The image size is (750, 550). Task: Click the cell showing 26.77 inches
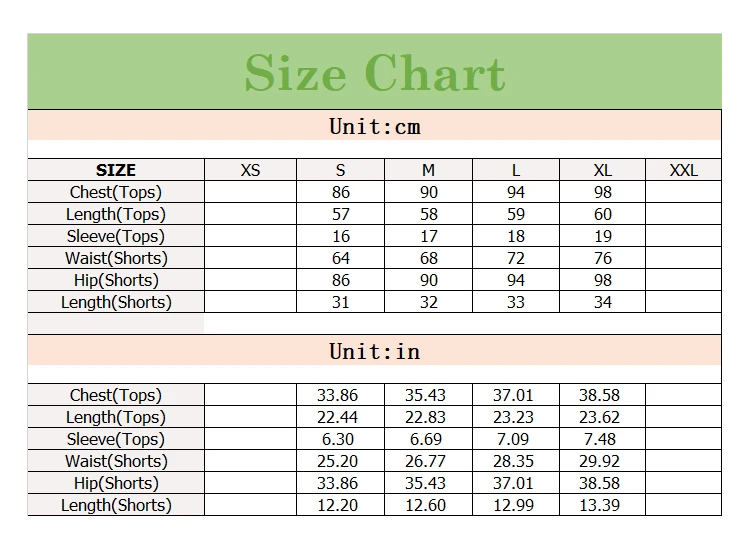pyautogui.click(x=425, y=461)
